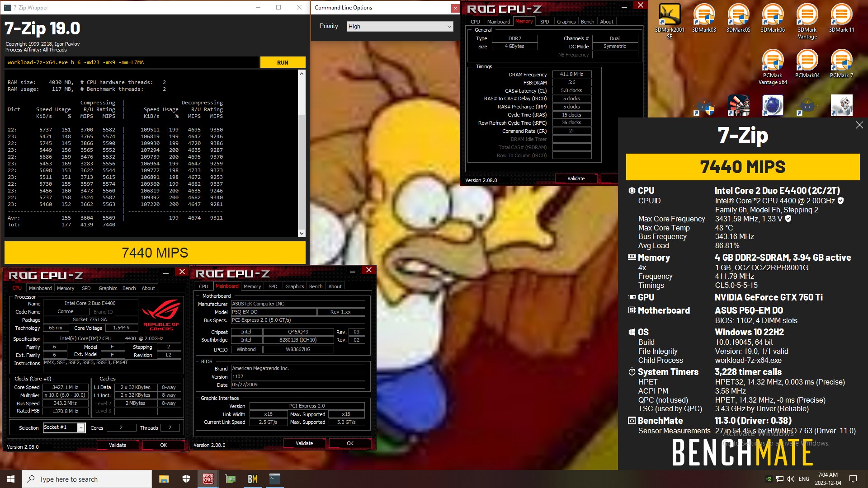Close the BenchMate 7-Zip result panel
This screenshot has height=488, width=868.
point(859,125)
